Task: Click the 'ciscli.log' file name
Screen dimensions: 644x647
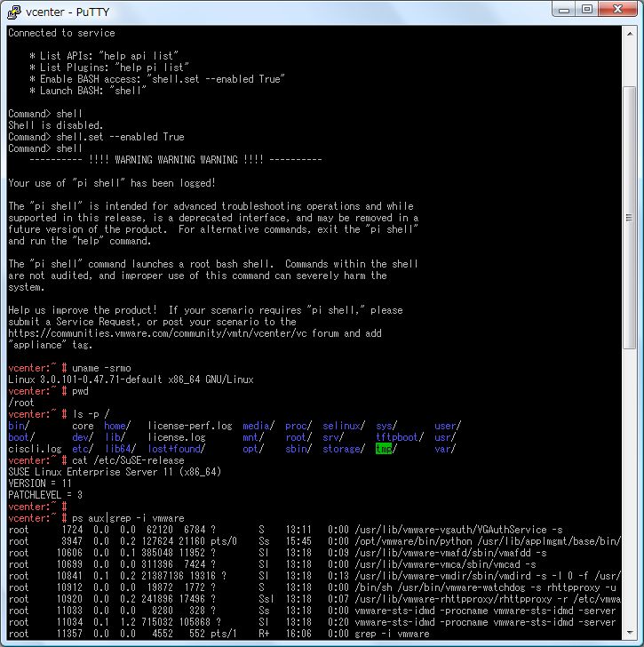Action: pyautogui.click(x=35, y=449)
